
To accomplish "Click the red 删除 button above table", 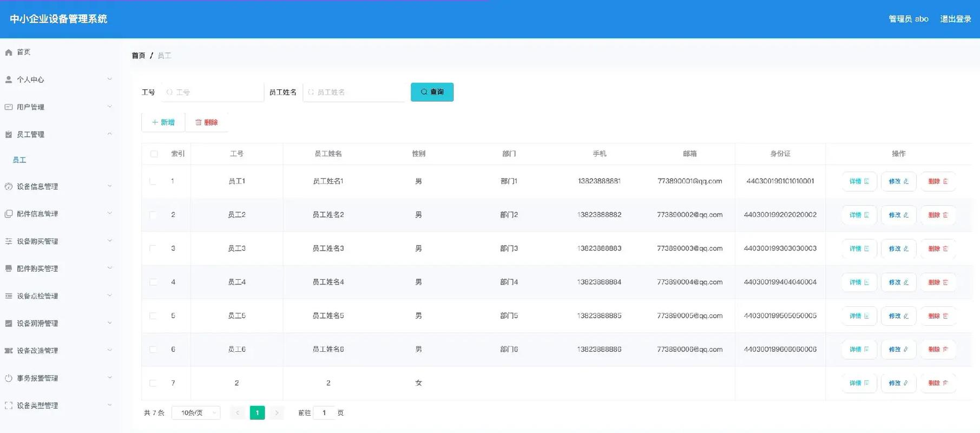I will point(207,122).
